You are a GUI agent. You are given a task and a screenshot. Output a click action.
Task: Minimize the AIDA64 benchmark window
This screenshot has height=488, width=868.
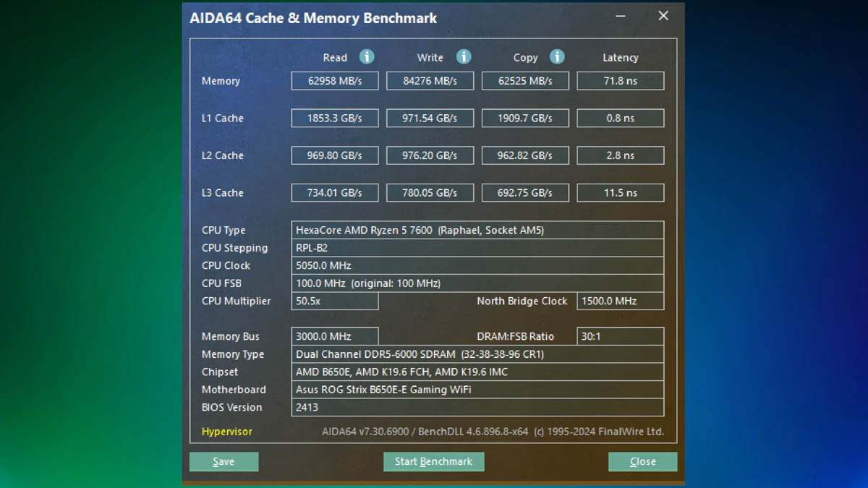621,16
